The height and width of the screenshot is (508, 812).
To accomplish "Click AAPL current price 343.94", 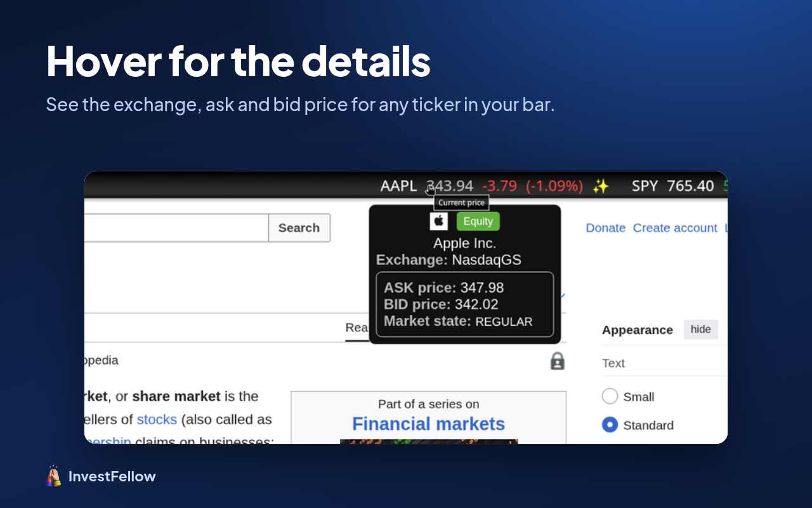I will (x=450, y=186).
